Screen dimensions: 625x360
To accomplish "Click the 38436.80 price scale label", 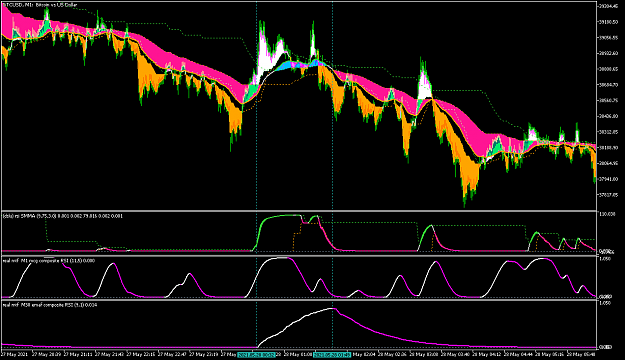I will click(609, 116).
